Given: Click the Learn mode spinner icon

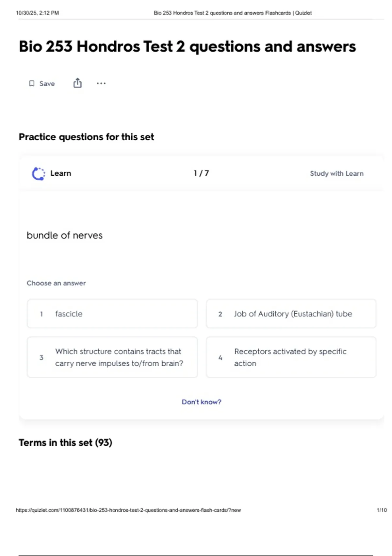Looking at the screenshot, I should click(x=38, y=174).
